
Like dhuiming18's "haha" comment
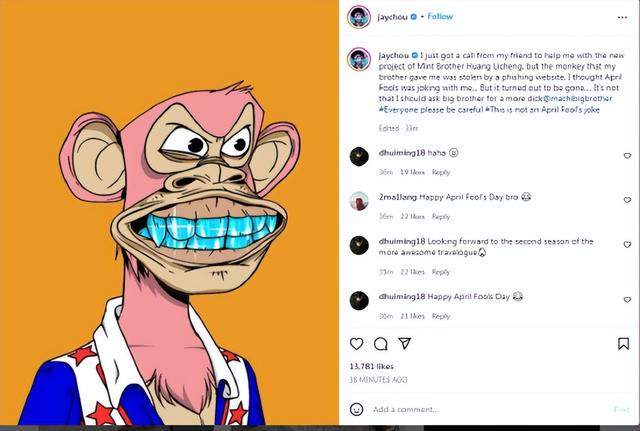coord(627,156)
